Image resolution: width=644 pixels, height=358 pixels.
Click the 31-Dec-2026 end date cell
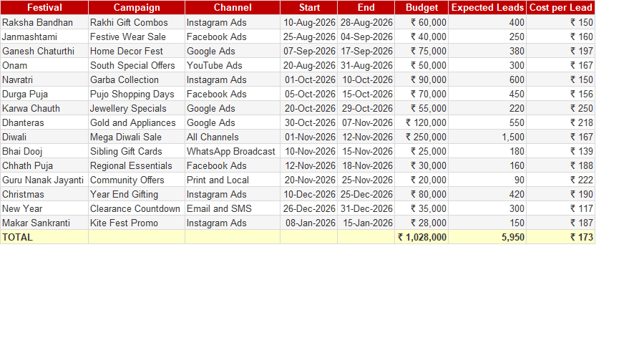[366, 208]
